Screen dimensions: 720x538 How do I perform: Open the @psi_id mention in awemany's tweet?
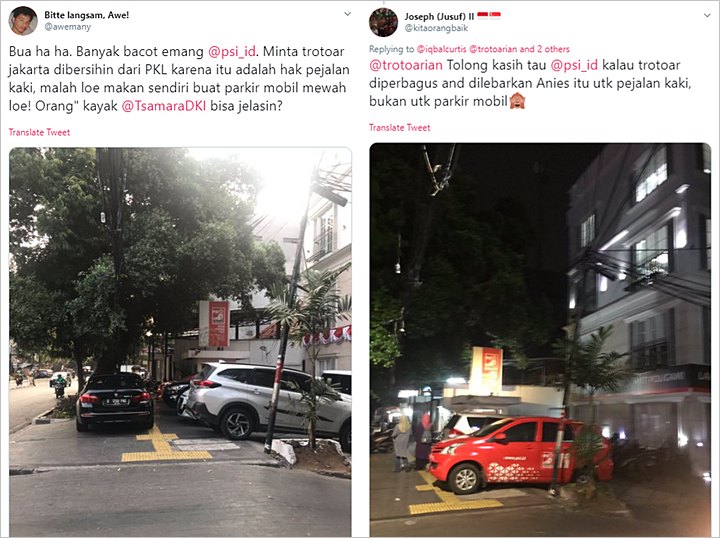(231, 51)
